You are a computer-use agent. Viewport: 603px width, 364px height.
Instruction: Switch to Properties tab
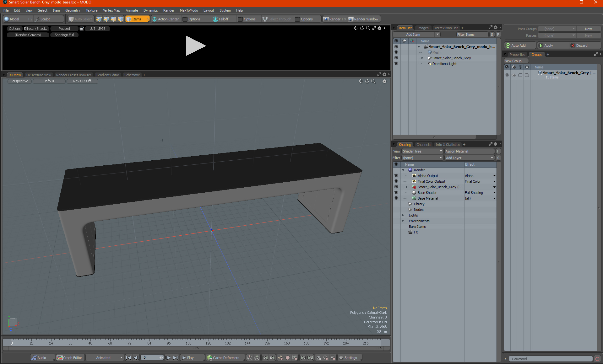point(517,55)
